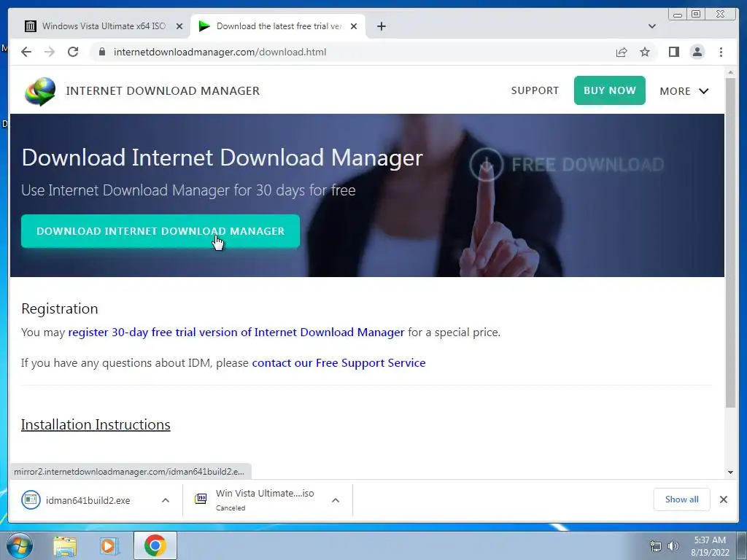Screen dimensions: 747x560
Task: Reload the current page
Action: coord(73,52)
